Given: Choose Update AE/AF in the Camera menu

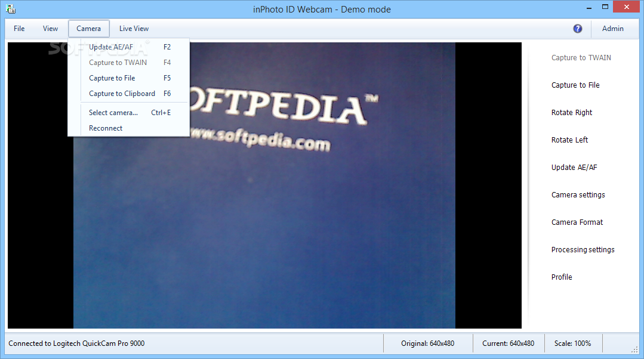Looking at the screenshot, I should click(130, 47).
